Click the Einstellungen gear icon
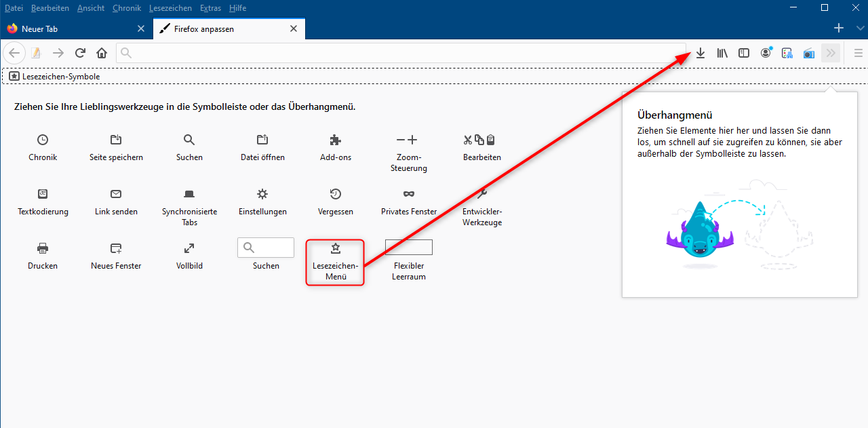The height and width of the screenshot is (428, 868). (x=262, y=194)
